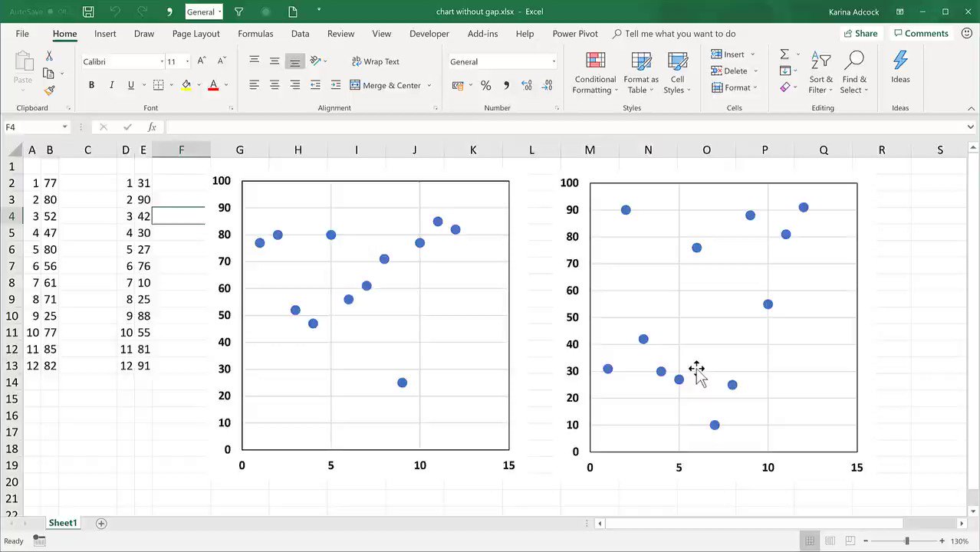Open Conditional Formatting options
Image resolution: width=980 pixels, height=552 pixels.
coord(595,73)
